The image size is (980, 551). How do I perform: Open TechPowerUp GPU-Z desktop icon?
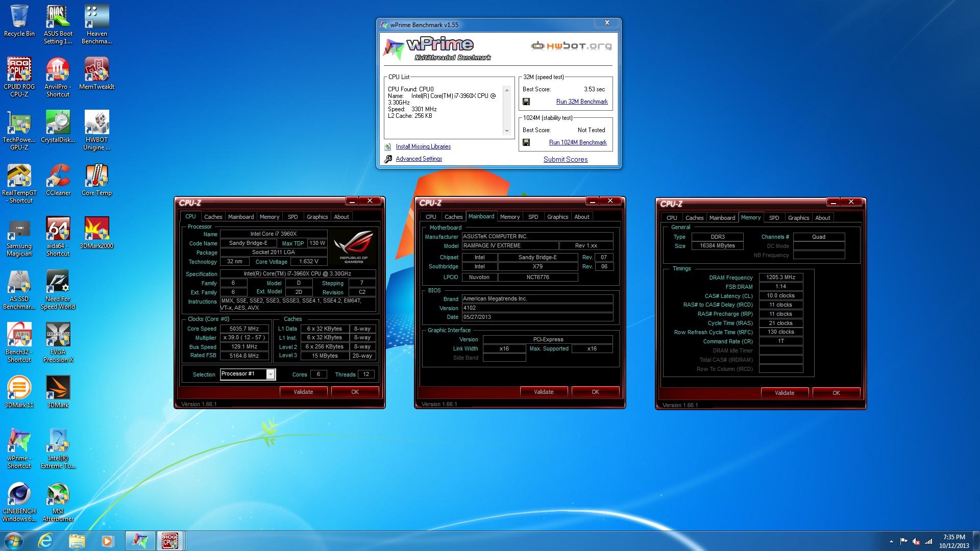(19, 130)
